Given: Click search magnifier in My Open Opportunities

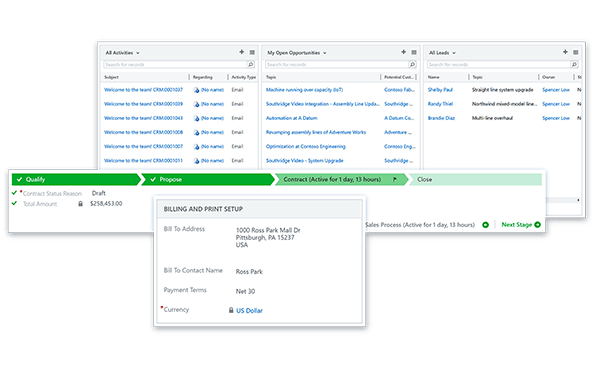Looking at the screenshot, I should [x=412, y=64].
